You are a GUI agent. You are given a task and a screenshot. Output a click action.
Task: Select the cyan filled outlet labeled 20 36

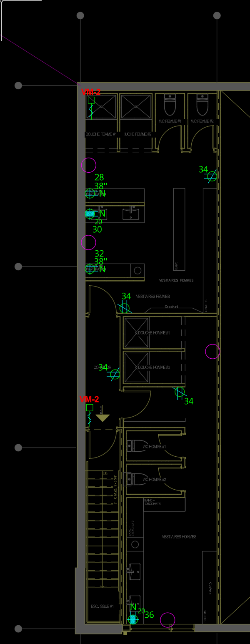point(133,619)
